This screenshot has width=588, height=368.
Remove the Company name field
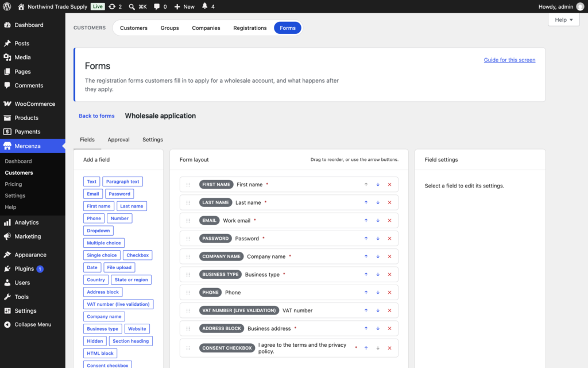[x=390, y=256]
